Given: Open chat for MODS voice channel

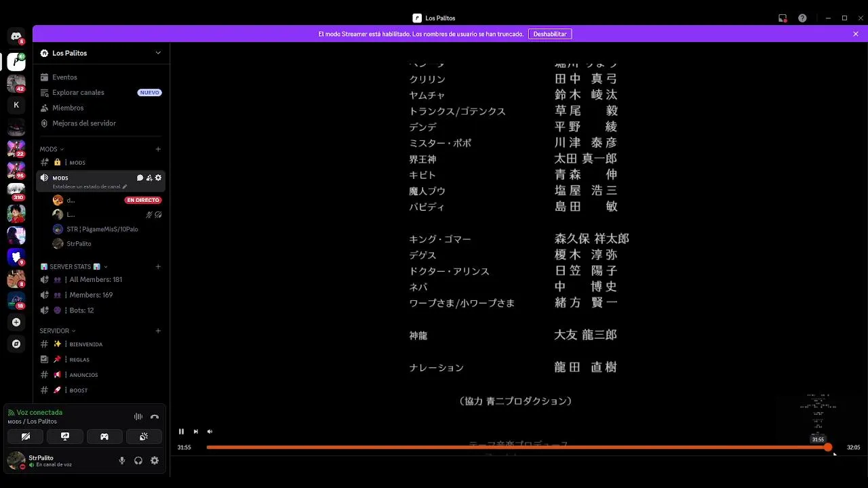Looking at the screenshot, I should [x=140, y=178].
